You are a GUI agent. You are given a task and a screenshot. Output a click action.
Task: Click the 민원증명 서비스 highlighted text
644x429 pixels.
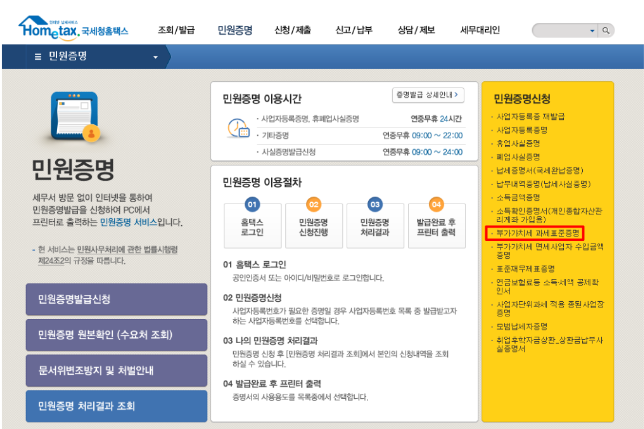point(129,222)
